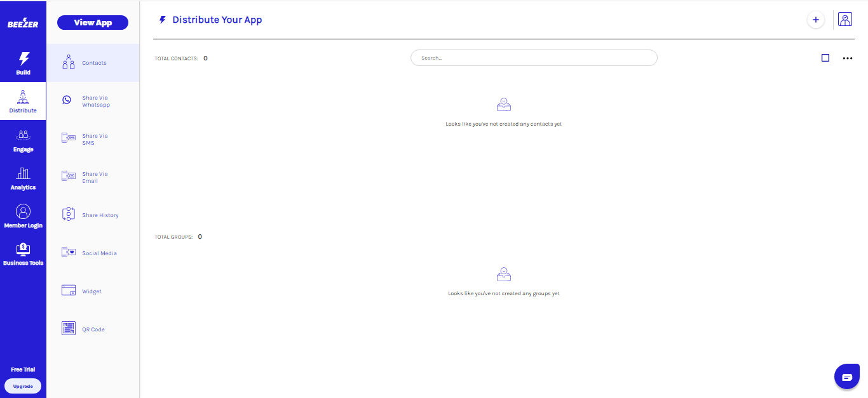The height and width of the screenshot is (398, 868).
Task: Open the Build section lightning icon
Action: point(23,59)
